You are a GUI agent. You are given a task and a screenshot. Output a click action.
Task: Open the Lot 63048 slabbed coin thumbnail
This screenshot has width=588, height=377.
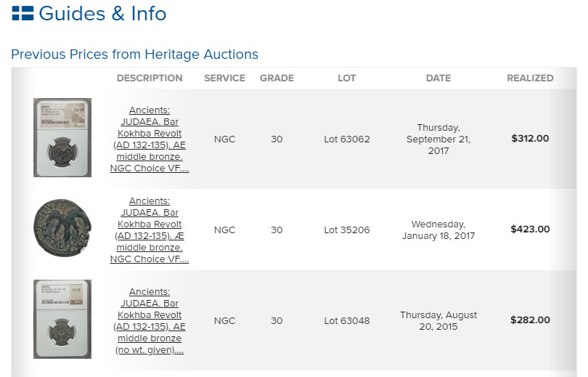point(62,320)
